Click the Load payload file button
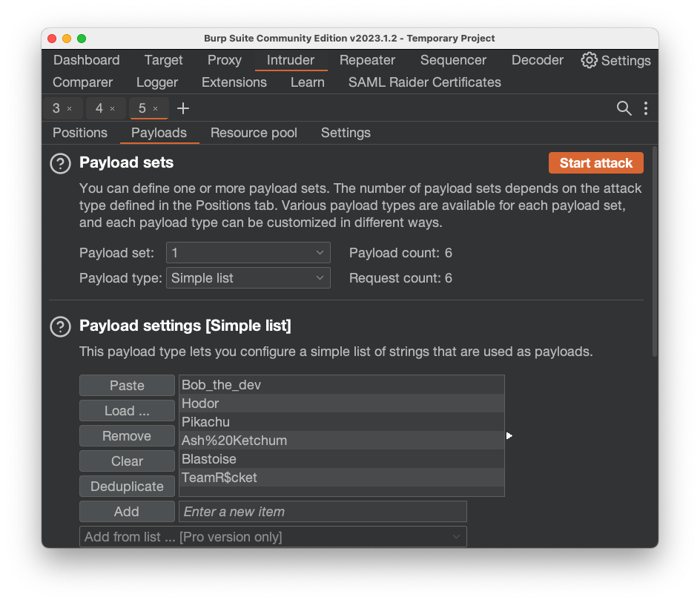This screenshot has height=603, width=700. (x=127, y=411)
